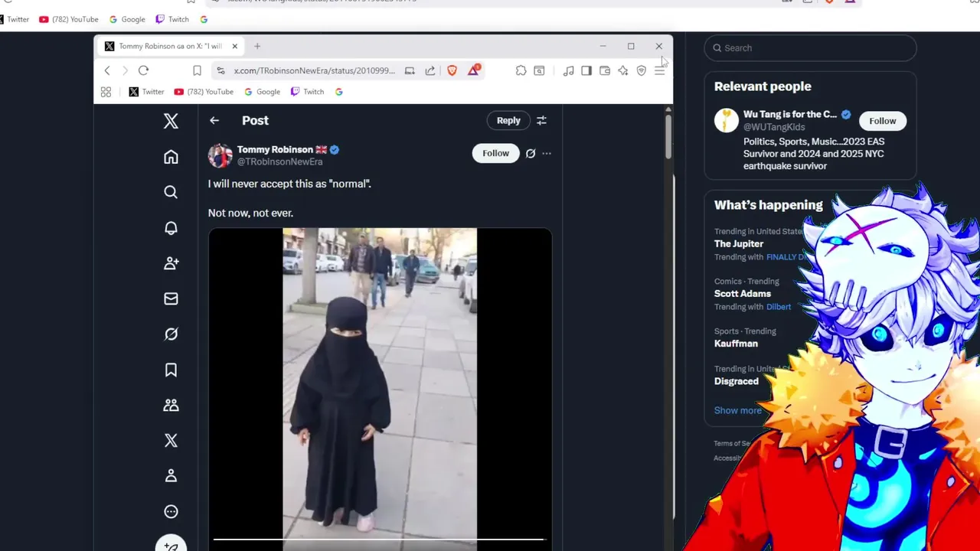Image resolution: width=980 pixels, height=551 pixels.
Task: Open Twitch bookmark in the front window
Action: pos(308,92)
